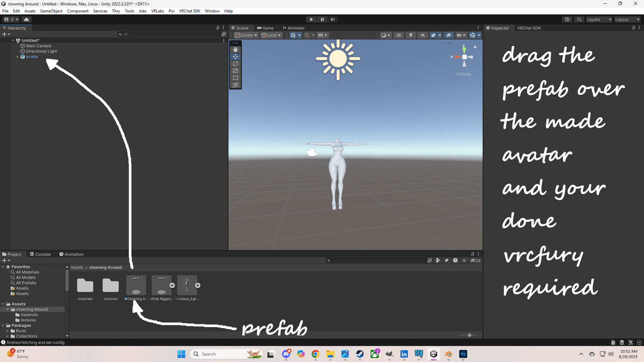Open Steam from the Windows taskbar
Image resolution: width=644 pixels, height=362 pixels.
tap(360, 354)
